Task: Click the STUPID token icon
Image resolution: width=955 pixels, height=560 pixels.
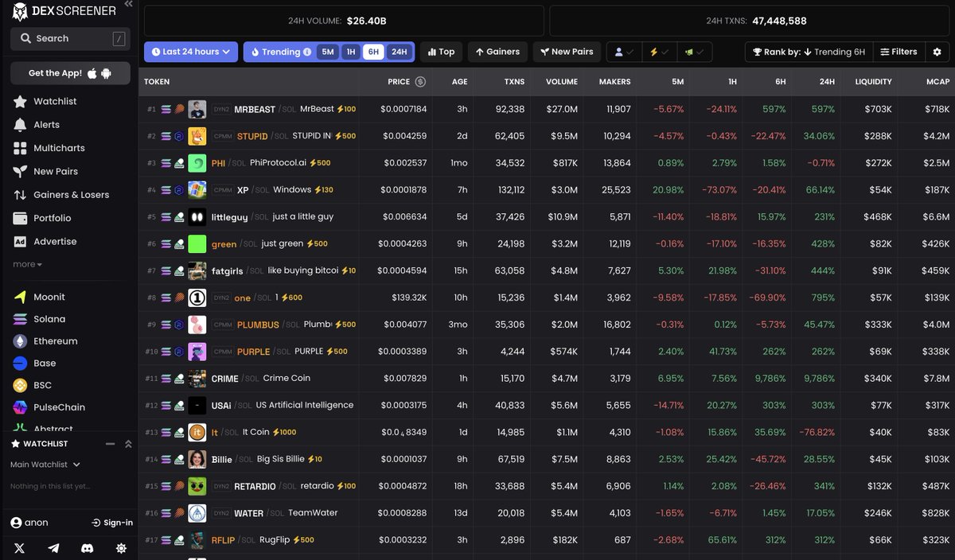Action: [x=197, y=136]
